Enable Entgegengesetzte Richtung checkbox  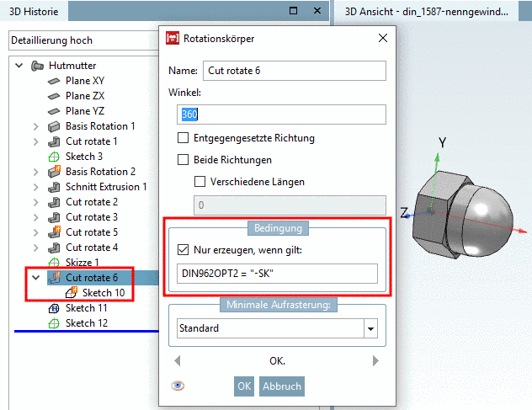point(184,138)
